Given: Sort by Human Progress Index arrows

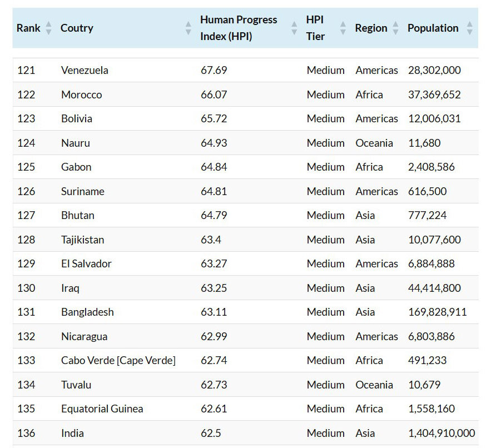Looking at the screenshot, I should [294, 28].
